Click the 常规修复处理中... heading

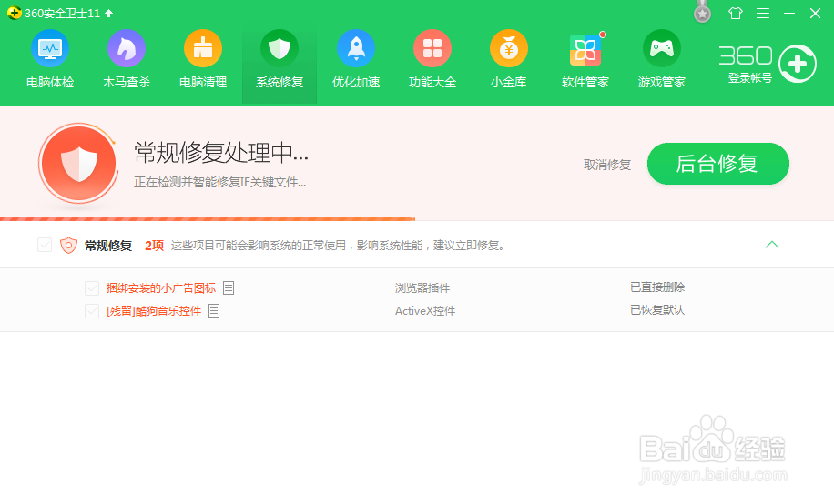pos(220,153)
